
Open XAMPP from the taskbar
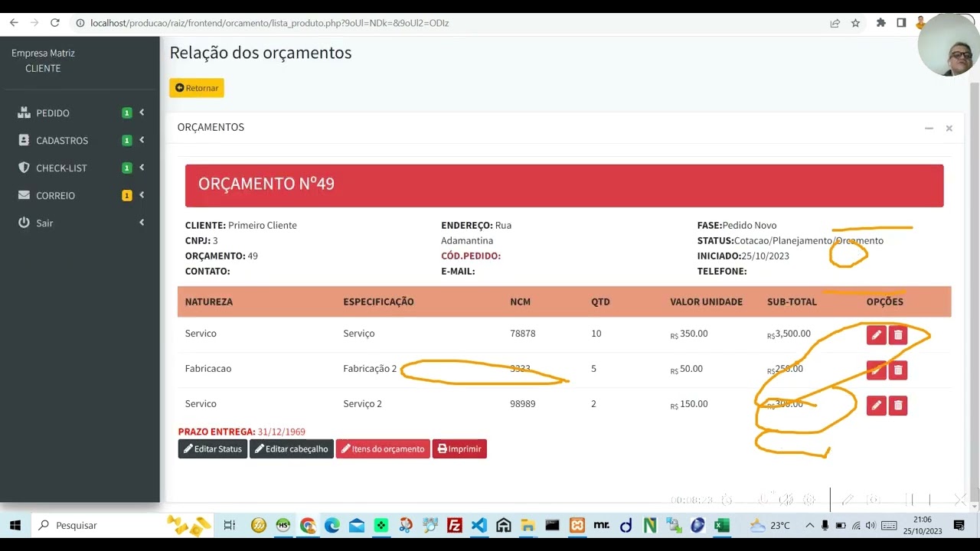point(577,525)
